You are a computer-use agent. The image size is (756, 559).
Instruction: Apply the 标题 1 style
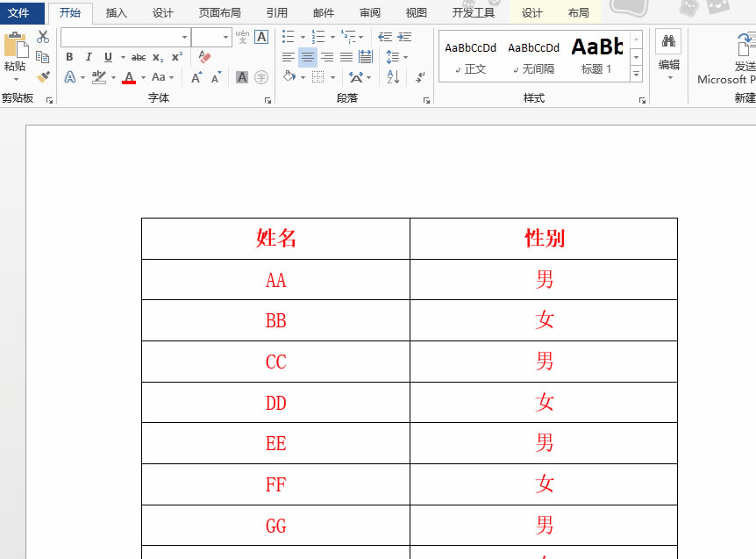tap(597, 56)
